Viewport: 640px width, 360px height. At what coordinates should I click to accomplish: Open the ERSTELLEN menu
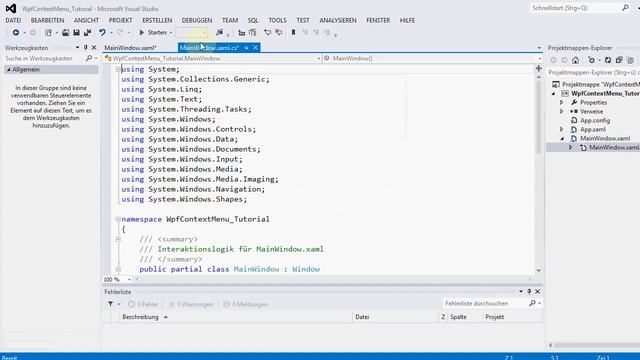click(157, 20)
